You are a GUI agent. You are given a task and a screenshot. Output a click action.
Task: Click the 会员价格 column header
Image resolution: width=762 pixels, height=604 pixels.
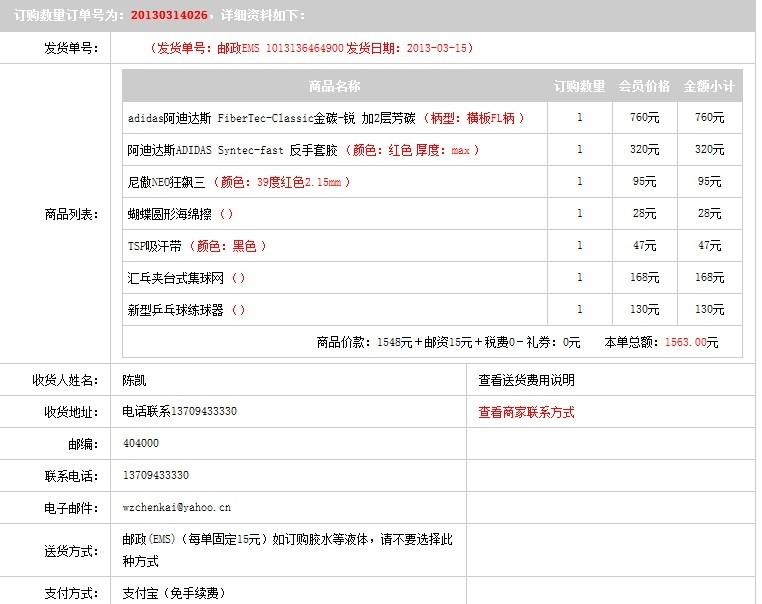point(645,86)
